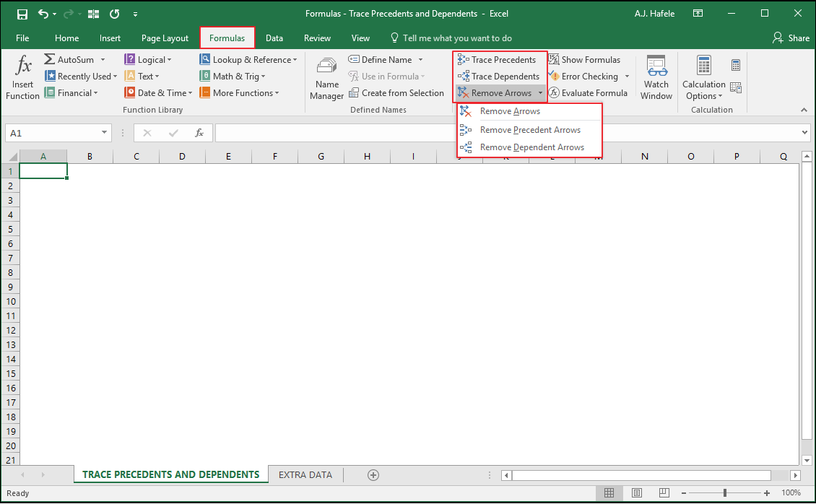Click the Insert Function fx in formula bar

(199, 133)
